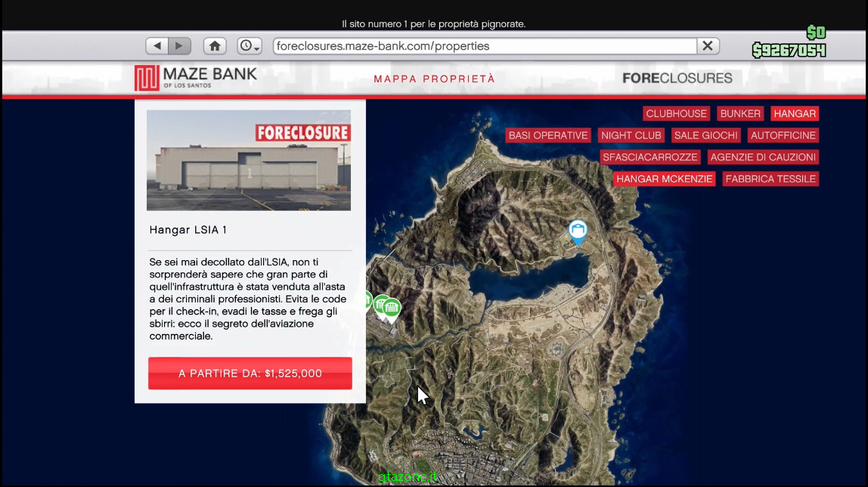Go back using the browser back arrow

[x=157, y=46]
